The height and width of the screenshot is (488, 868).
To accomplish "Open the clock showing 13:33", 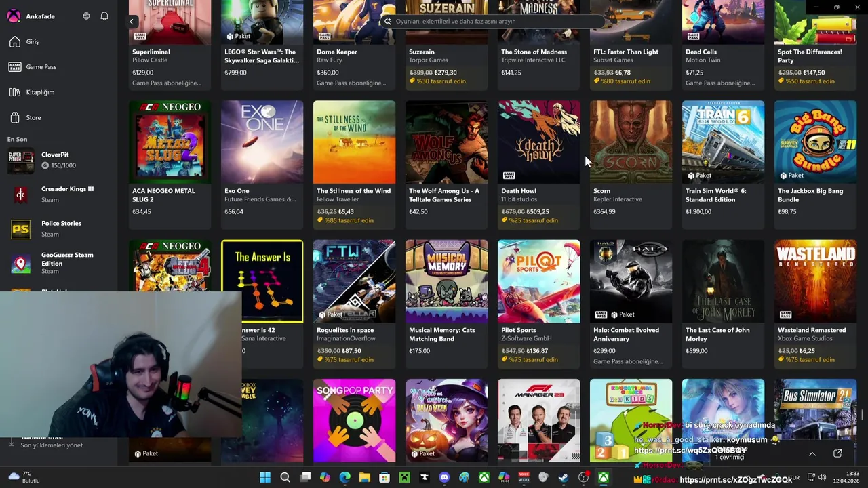I will 846,477.
